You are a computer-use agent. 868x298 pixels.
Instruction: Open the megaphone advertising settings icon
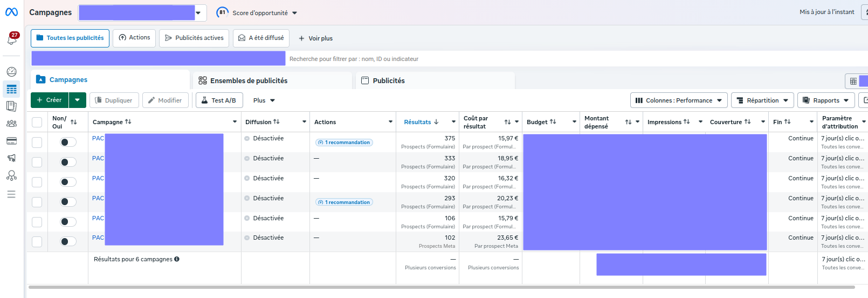pyautogui.click(x=11, y=158)
